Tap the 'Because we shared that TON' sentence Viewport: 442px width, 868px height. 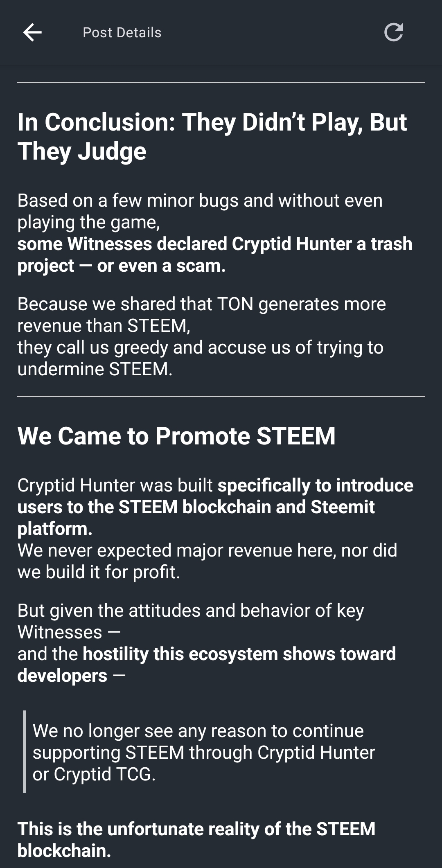coord(202,315)
